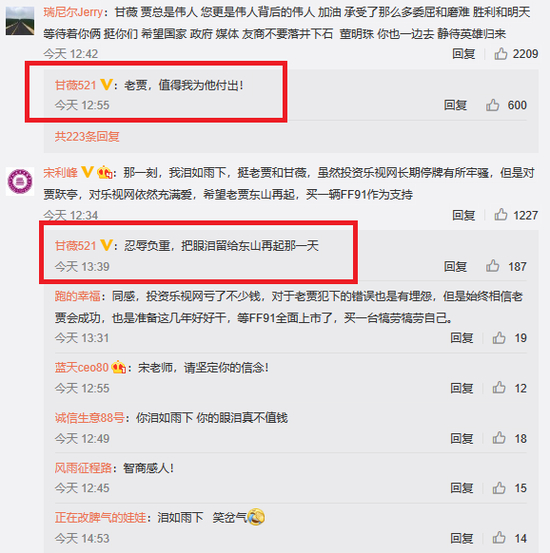Reply to 宋利峰's comment via 回复
This screenshot has height=553, width=550.
pos(464,215)
